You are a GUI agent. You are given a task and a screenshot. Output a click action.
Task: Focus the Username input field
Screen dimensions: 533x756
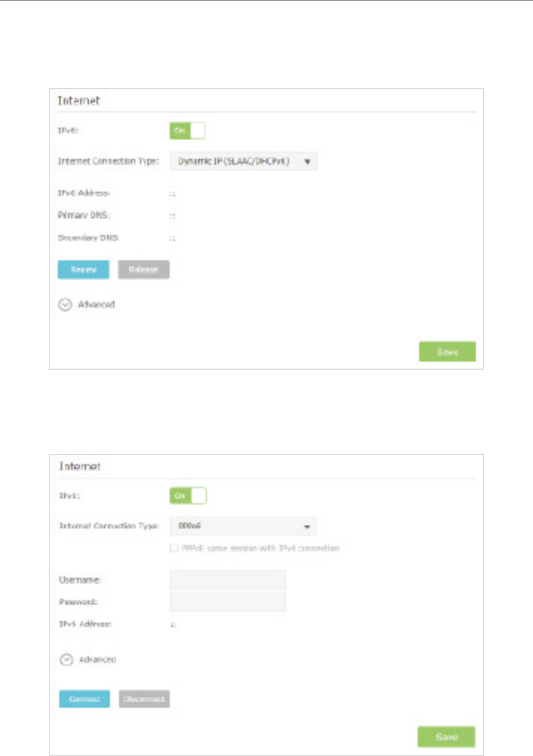tap(227, 579)
